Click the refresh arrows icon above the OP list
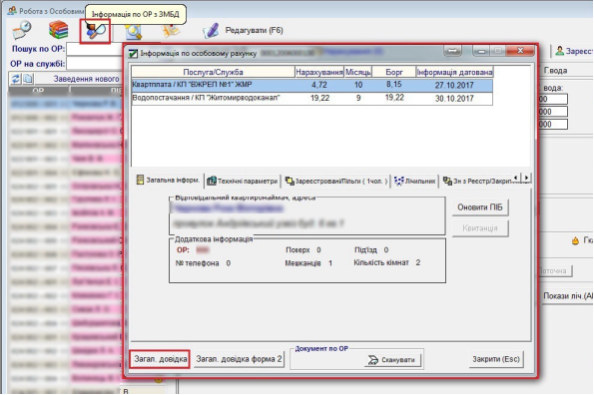The image size is (594, 395). pos(16,79)
